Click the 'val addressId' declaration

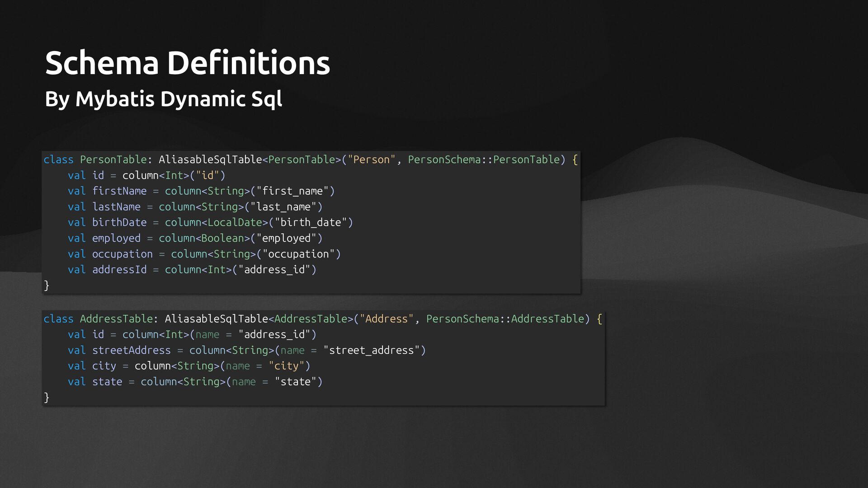[x=107, y=270]
